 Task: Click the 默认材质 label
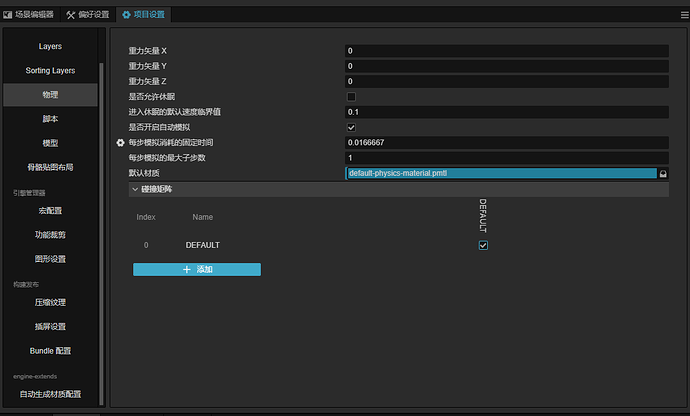[144, 173]
